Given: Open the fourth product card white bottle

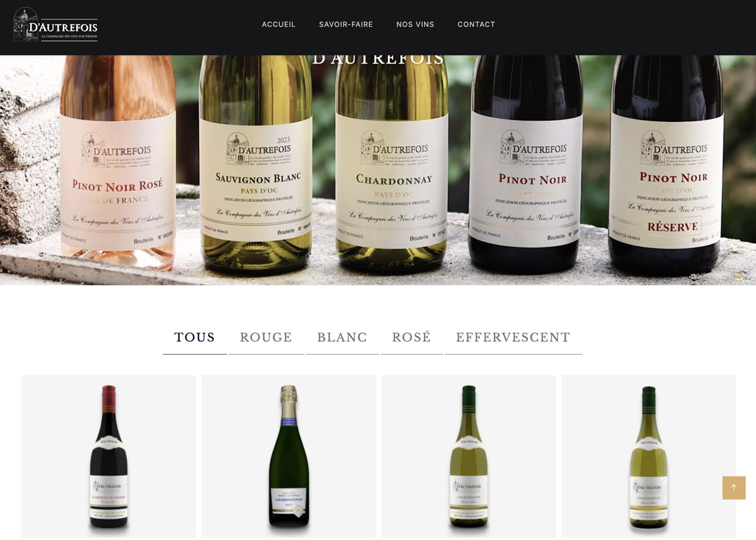Looking at the screenshot, I should 648,457.
